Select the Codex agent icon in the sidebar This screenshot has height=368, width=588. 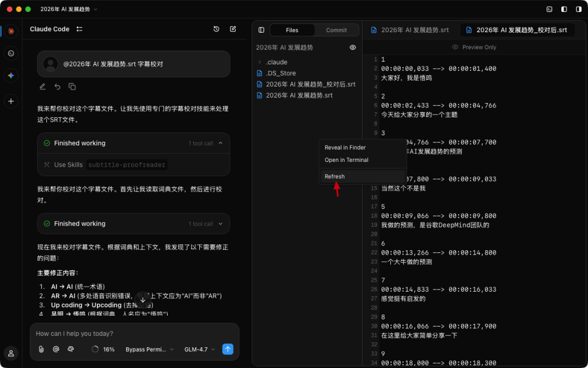click(11, 53)
